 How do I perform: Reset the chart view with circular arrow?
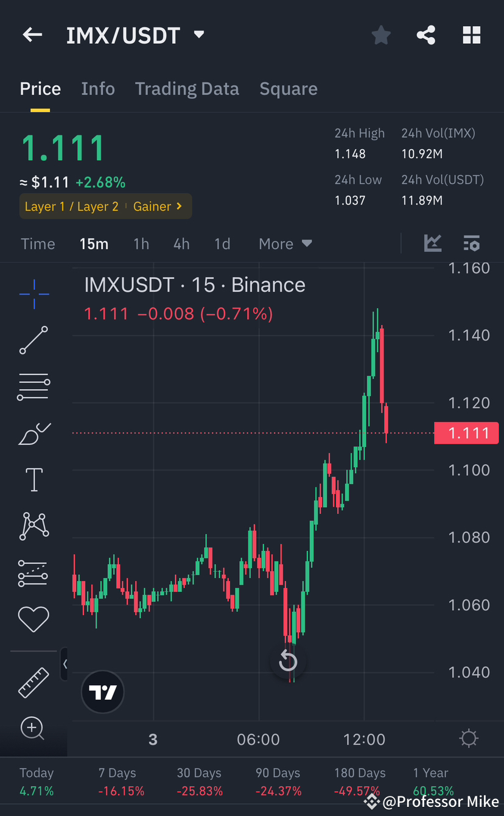pyautogui.click(x=288, y=661)
